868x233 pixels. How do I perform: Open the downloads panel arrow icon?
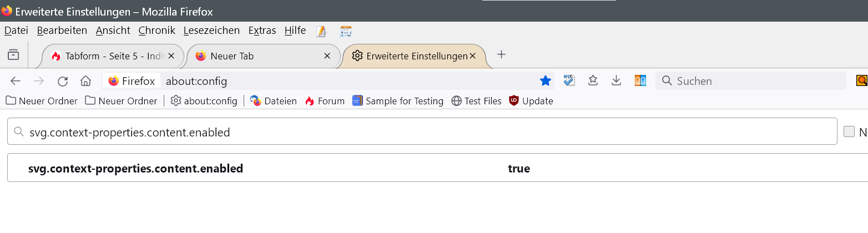(x=616, y=81)
